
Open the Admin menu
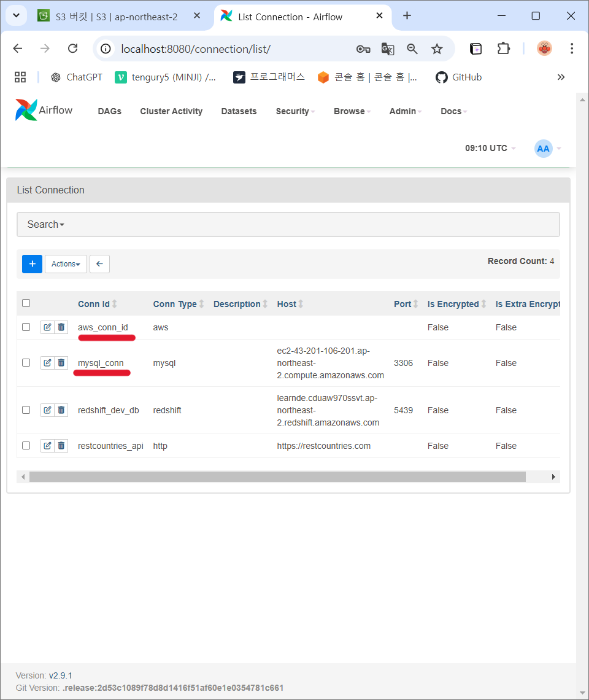pos(403,111)
